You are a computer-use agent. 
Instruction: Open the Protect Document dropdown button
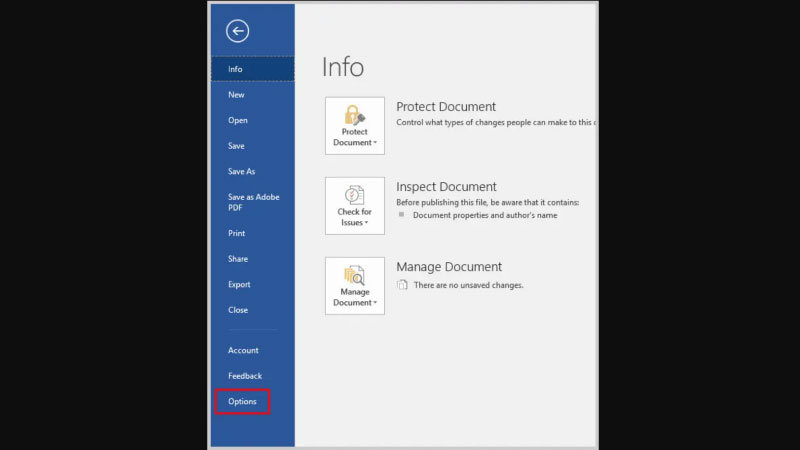pyautogui.click(x=354, y=126)
